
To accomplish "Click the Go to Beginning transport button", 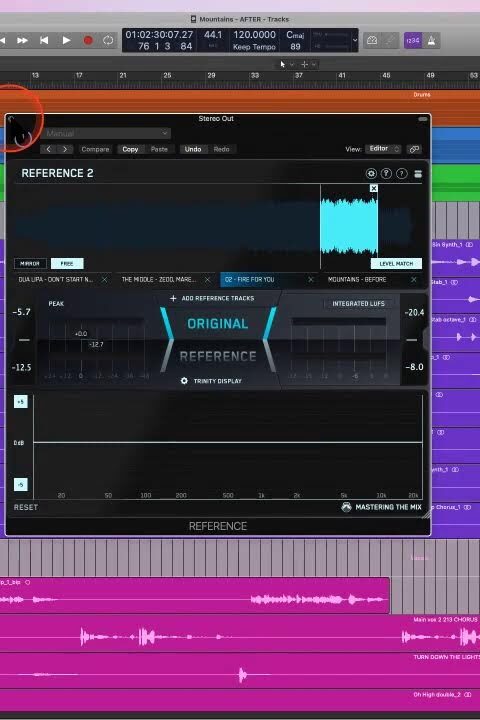I will [x=44, y=40].
